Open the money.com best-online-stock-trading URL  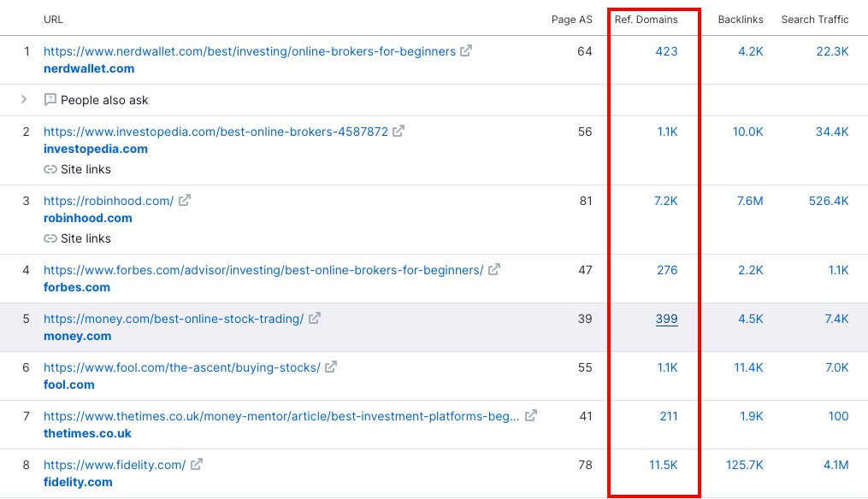pyautogui.click(x=174, y=319)
